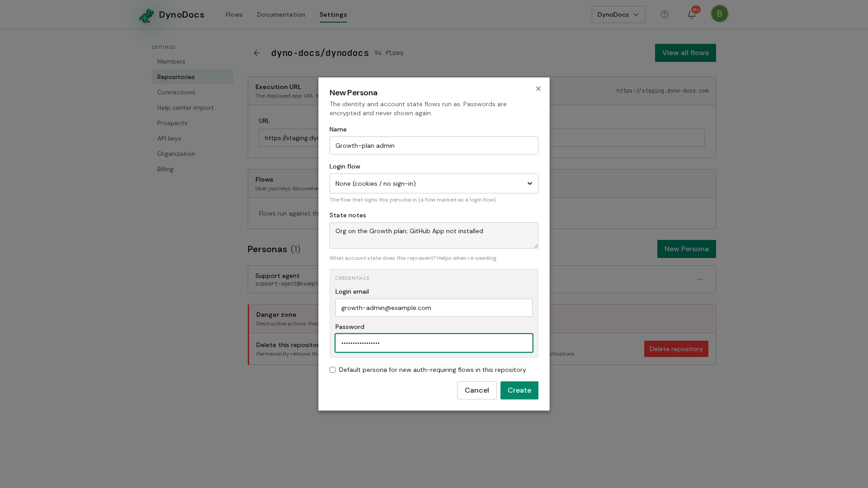The image size is (868, 488).
Task: Open the notifications bell
Action: 691,14
